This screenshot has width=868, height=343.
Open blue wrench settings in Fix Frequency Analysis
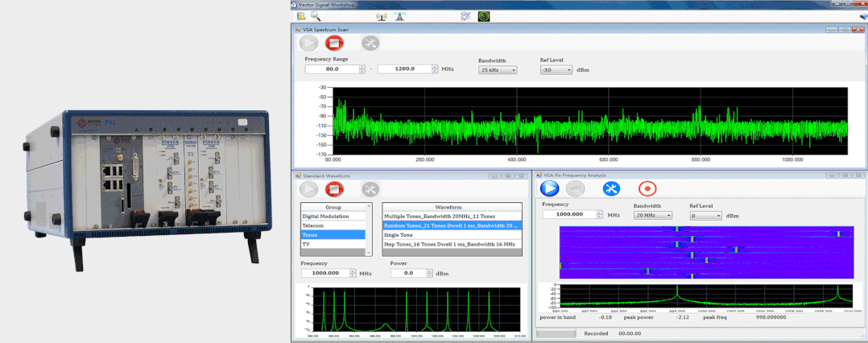pyautogui.click(x=611, y=188)
